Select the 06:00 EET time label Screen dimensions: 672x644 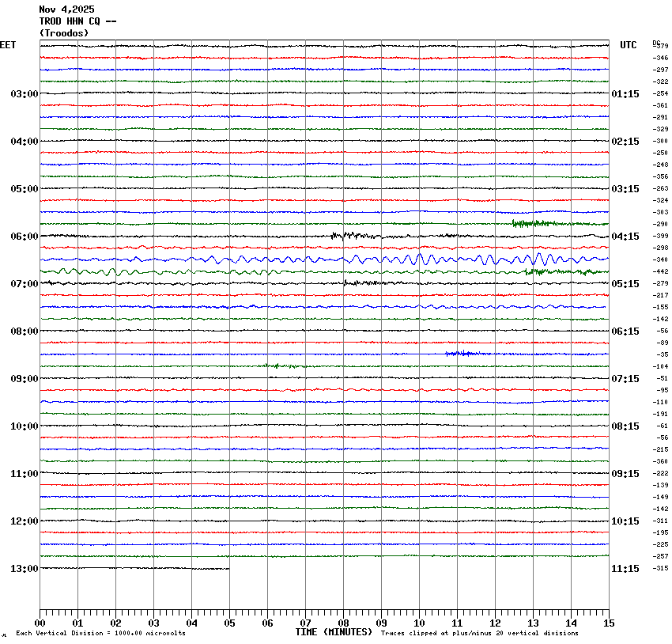tap(24, 237)
